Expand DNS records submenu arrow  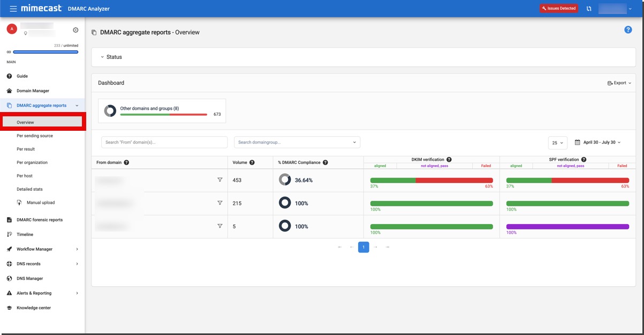[x=77, y=264]
